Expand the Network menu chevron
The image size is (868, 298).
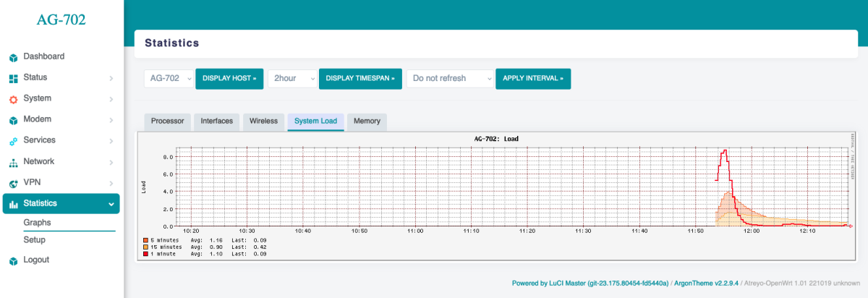pos(111,162)
